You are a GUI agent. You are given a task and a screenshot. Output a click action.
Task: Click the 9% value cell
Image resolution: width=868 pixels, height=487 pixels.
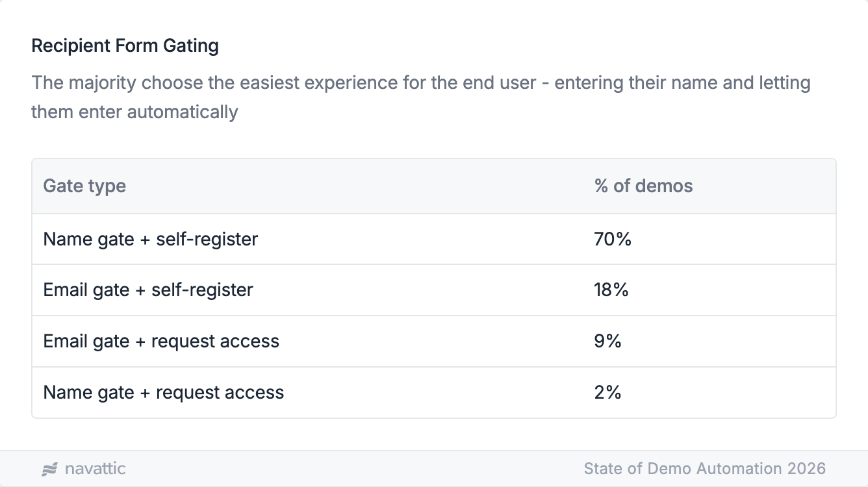(607, 341)
